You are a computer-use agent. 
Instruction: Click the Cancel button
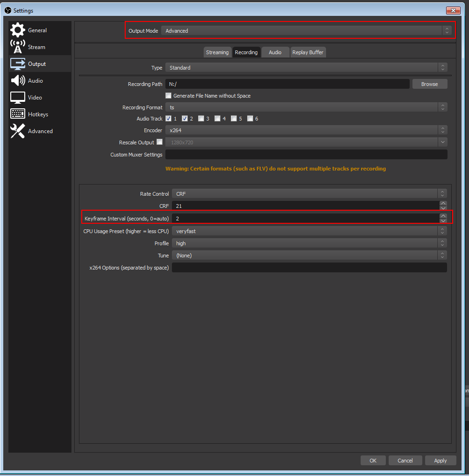405,461
